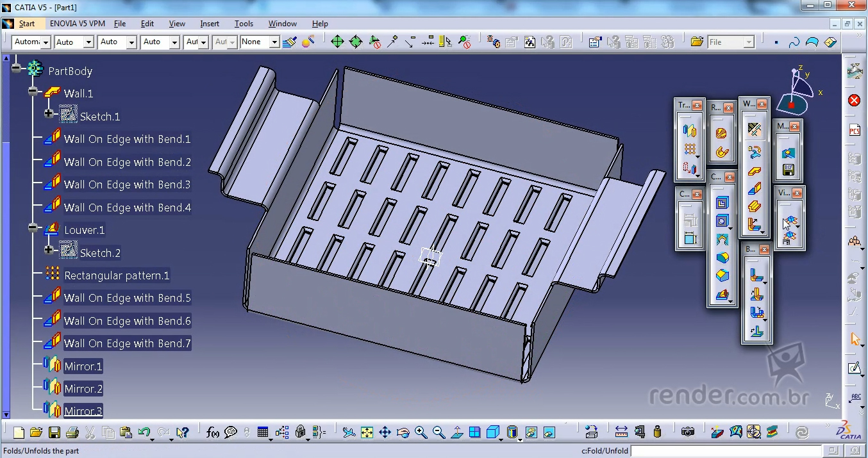The width and height of the screenshot is (868, 458).
Task: Click the Formula f(x) icon
Action: coord(213,432)
